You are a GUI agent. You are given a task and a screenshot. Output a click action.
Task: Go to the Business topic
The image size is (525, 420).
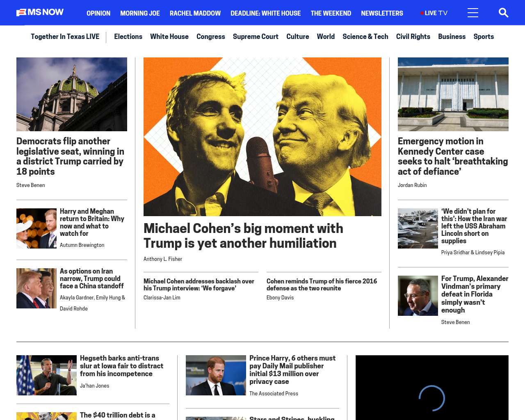(452, 37)
